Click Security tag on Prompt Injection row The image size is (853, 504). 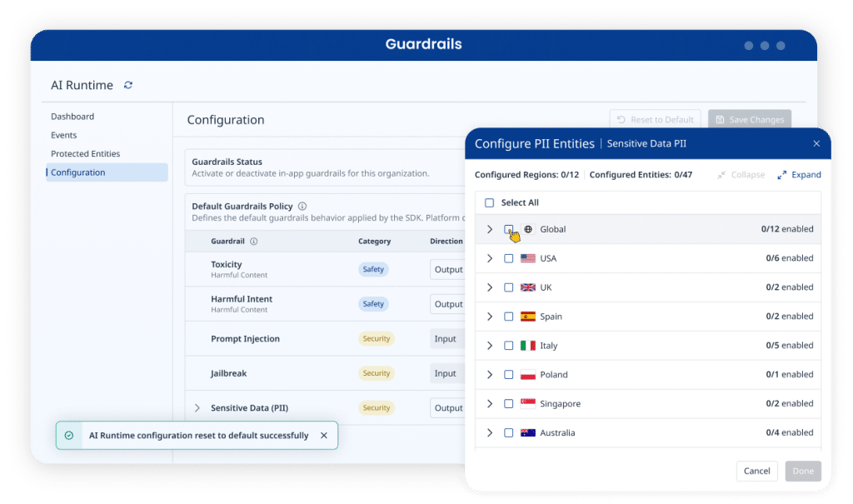[377, 338]
